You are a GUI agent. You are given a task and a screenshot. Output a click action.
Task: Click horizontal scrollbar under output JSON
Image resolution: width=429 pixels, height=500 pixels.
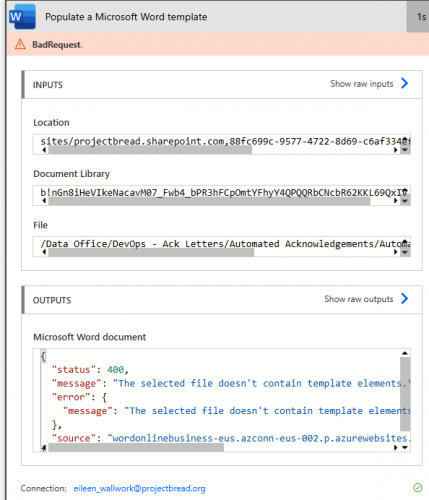pyautogui.click(x=136, y=448)
